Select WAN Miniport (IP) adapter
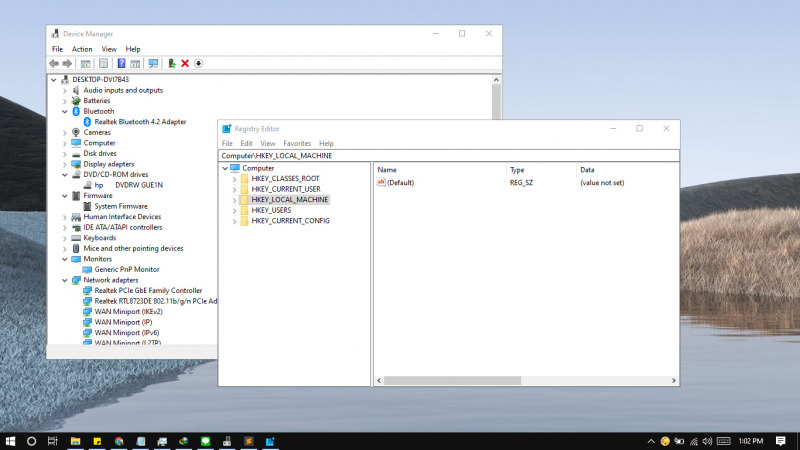Image resolution: width=800 pixels, height=450 pixels. 123,322
